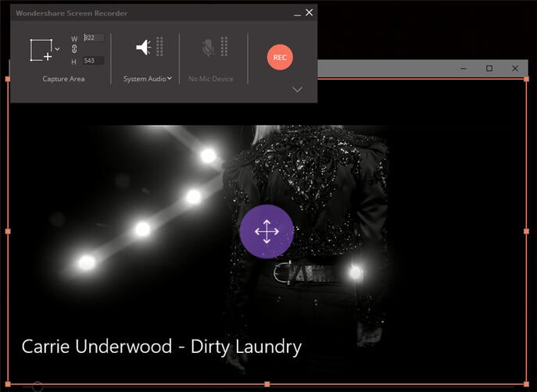Maximize the background video player window

click(x=489, y=69)
